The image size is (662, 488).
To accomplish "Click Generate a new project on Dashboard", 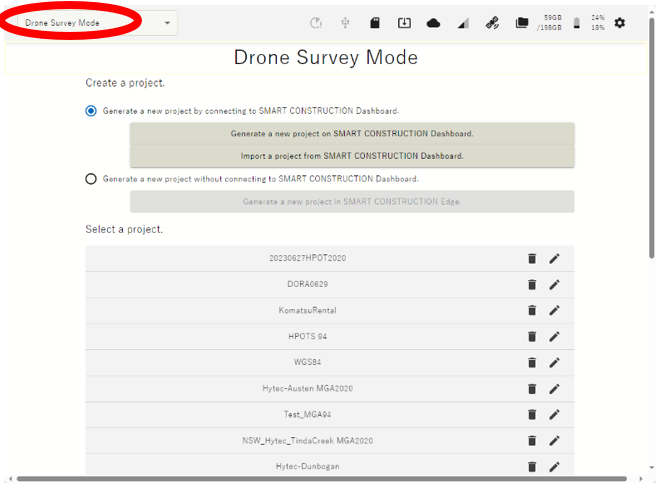I will 352,134.
